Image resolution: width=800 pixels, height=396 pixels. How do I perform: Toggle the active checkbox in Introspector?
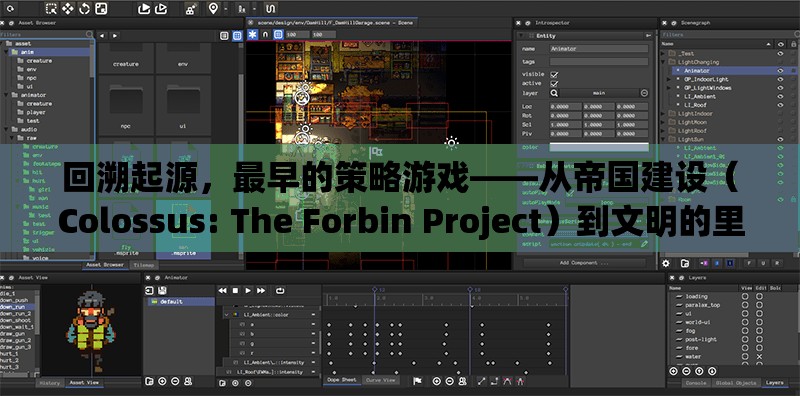554,83
